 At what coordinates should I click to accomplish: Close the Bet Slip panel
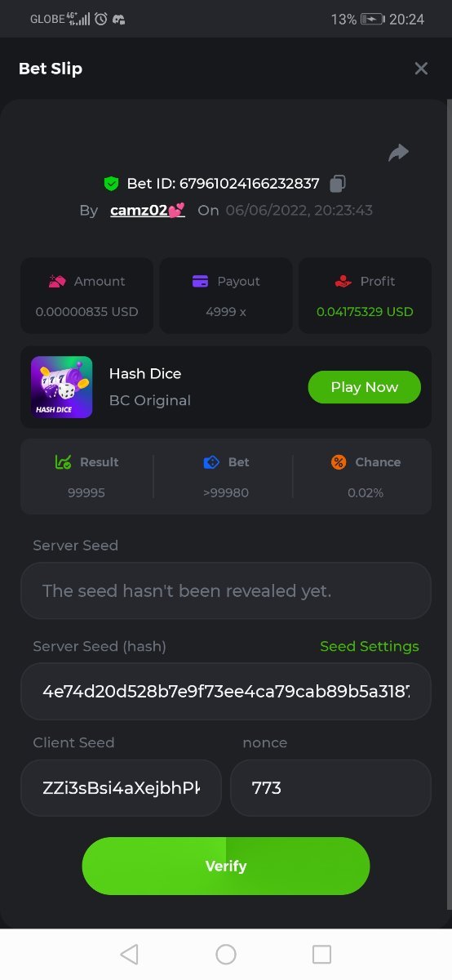pos(421,69)
